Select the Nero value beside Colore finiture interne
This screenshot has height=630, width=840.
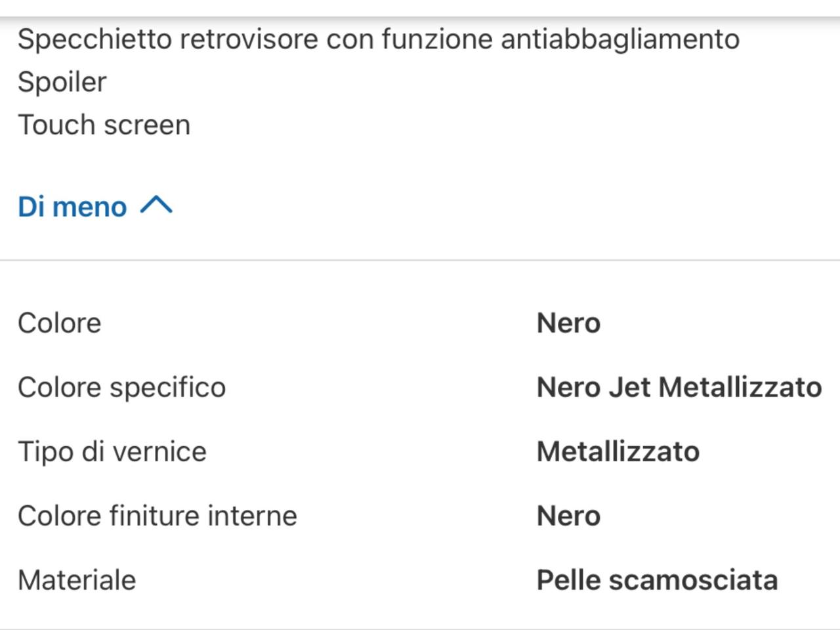pos(568,516)
